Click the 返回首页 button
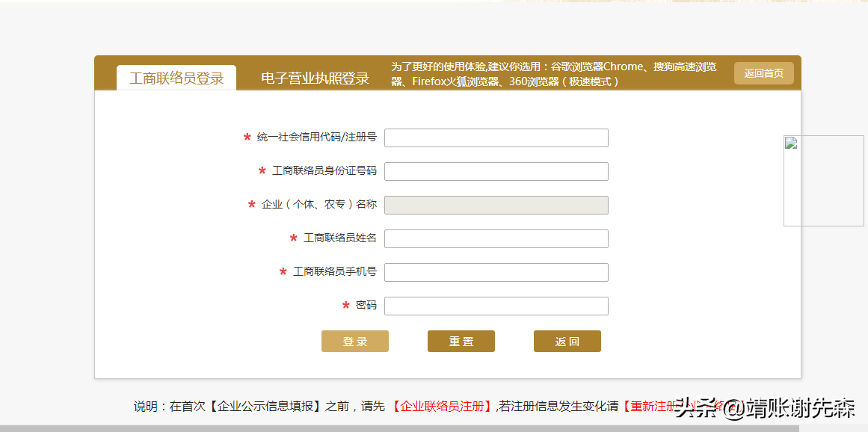 (x=763, y=72)
